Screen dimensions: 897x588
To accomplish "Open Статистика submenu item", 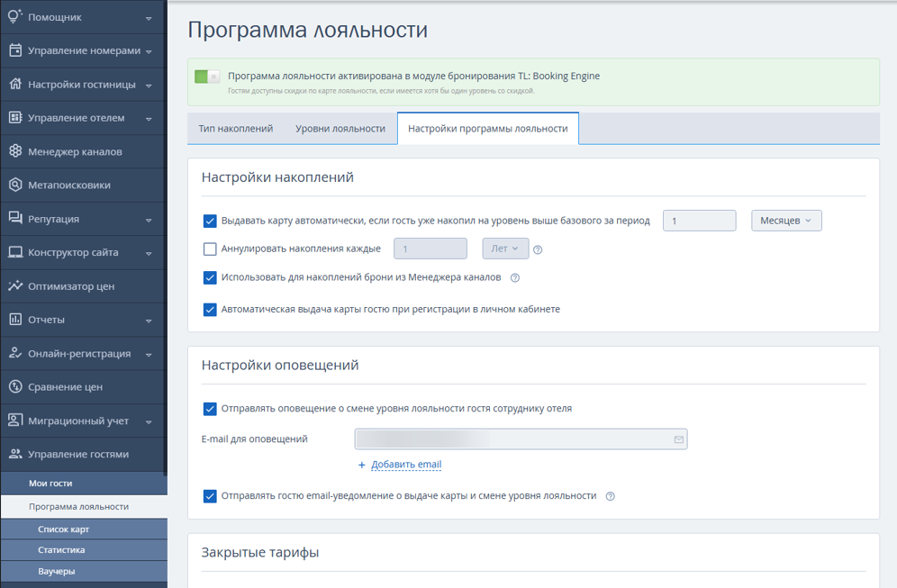I will [84, 549].
